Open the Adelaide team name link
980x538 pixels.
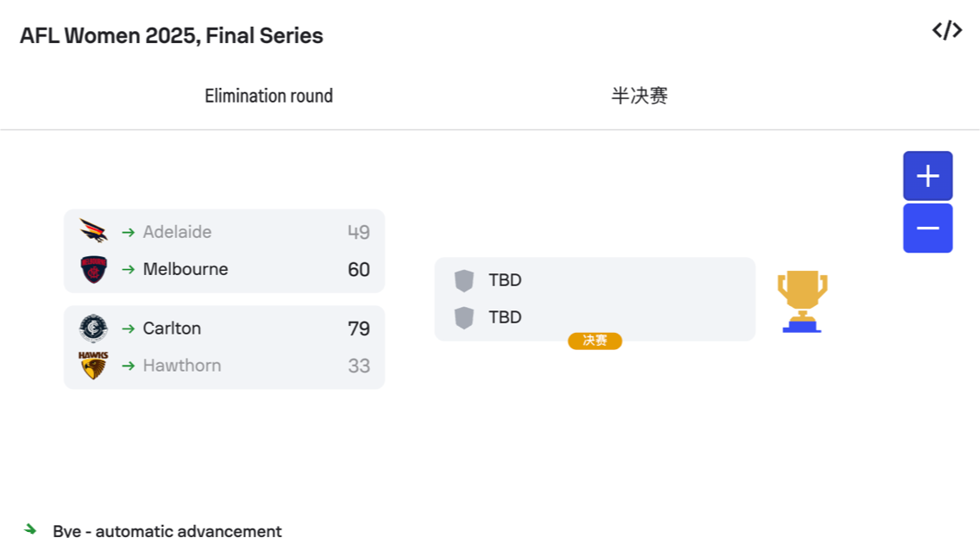pyautogui.click(x=177, y=232)
